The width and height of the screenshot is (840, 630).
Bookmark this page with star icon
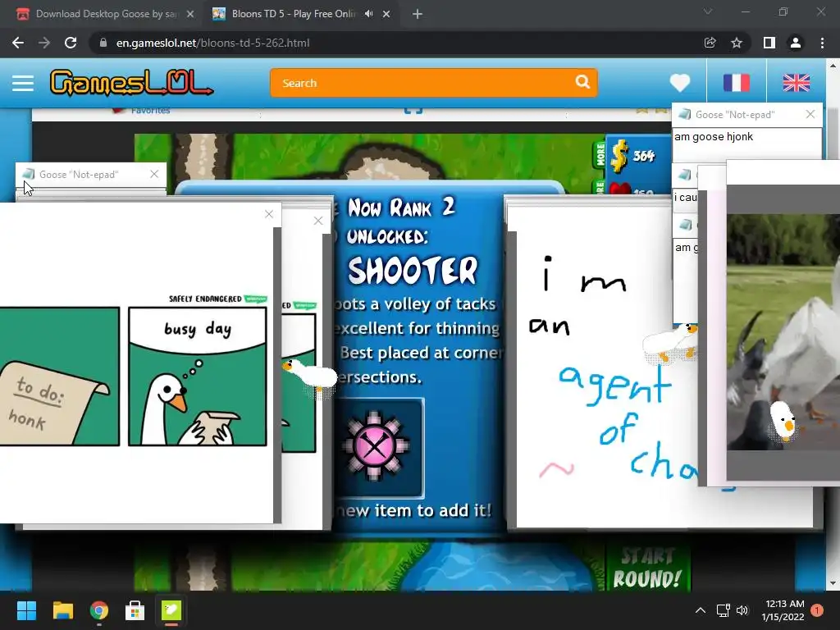[x=737, y=43]
